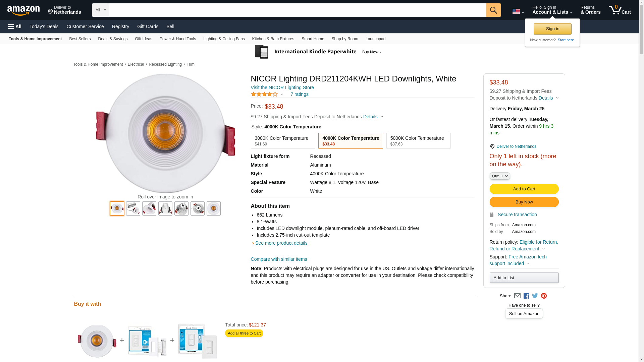The image size is (644, 362).
Task: Open the search category All dropdown
Action: [100, 10]
